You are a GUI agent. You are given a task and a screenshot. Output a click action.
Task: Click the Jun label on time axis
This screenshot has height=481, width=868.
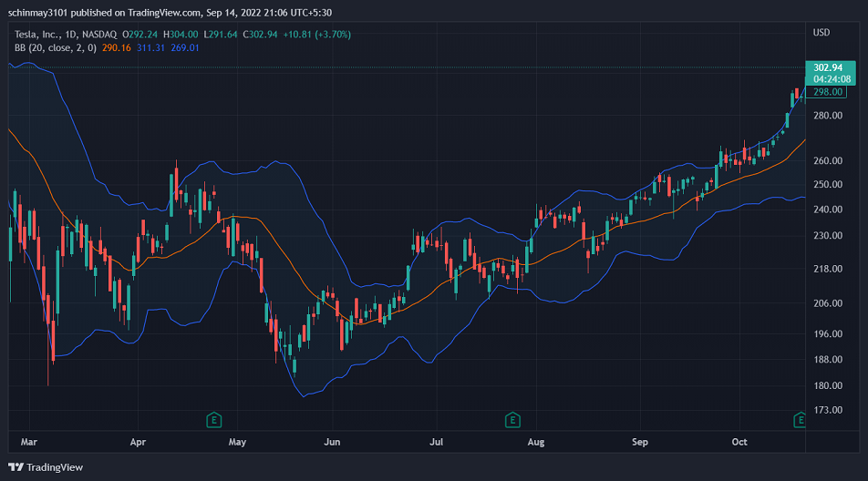point(332,442)
